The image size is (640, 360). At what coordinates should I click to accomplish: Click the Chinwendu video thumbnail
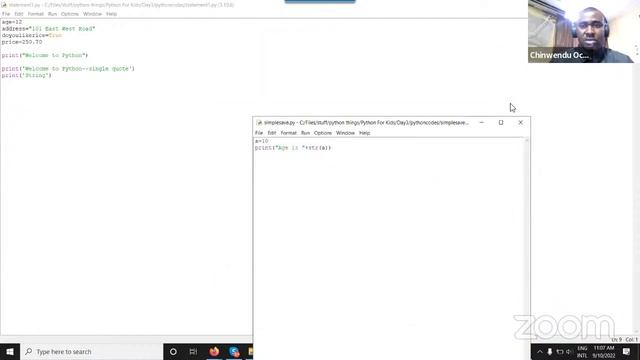coord(584,31)
